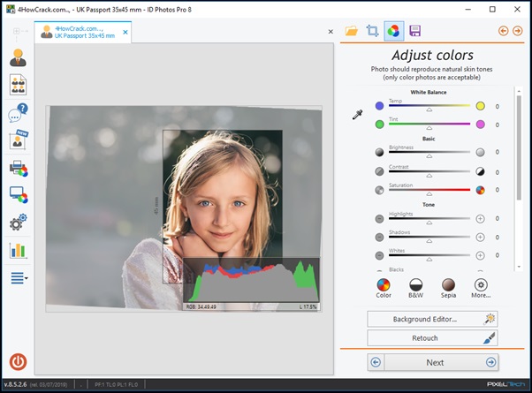Increase Highlights with plus button

(480, 219)
